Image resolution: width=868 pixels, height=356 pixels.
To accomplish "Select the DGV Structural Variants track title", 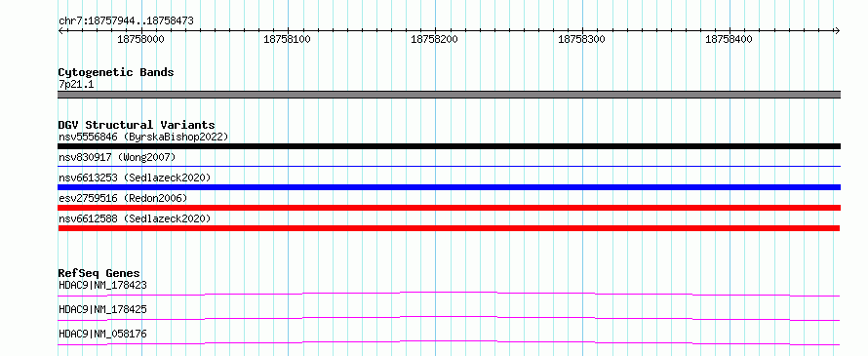I will [137, 125].
